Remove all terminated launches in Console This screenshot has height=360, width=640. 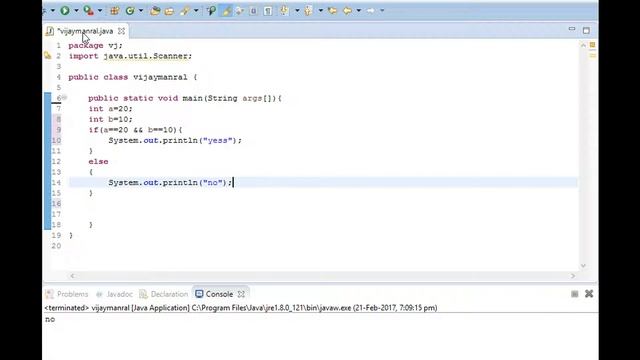[589, 293]
